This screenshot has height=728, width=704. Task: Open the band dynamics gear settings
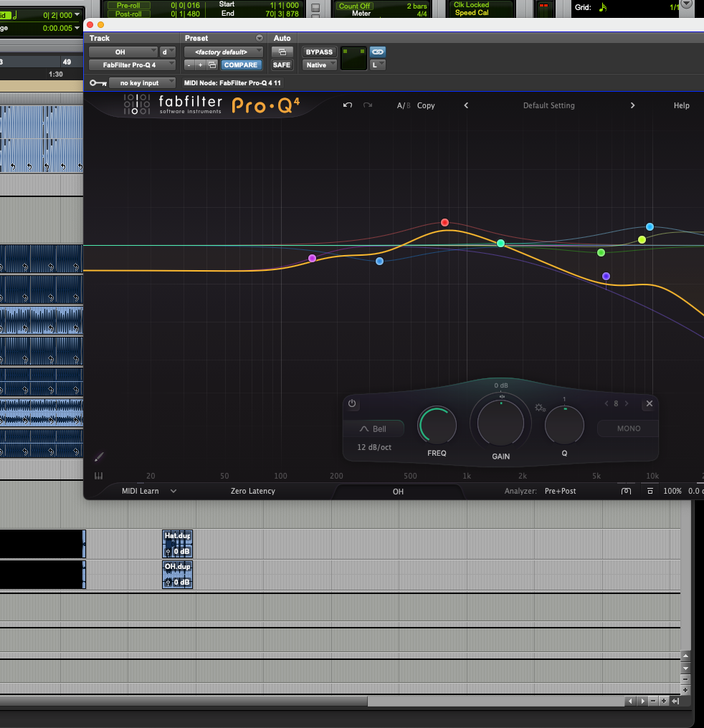click(x=540, y=408)
